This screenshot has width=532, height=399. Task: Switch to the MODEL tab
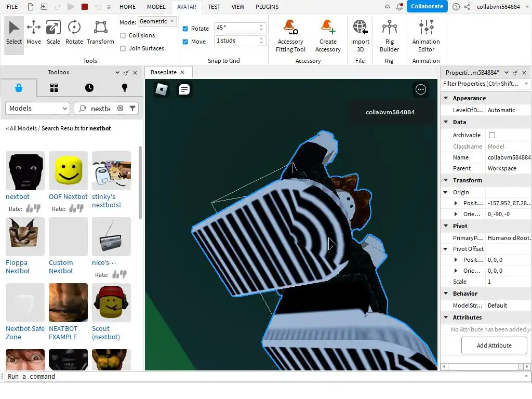pyautogui.click(x=156, y=7)
